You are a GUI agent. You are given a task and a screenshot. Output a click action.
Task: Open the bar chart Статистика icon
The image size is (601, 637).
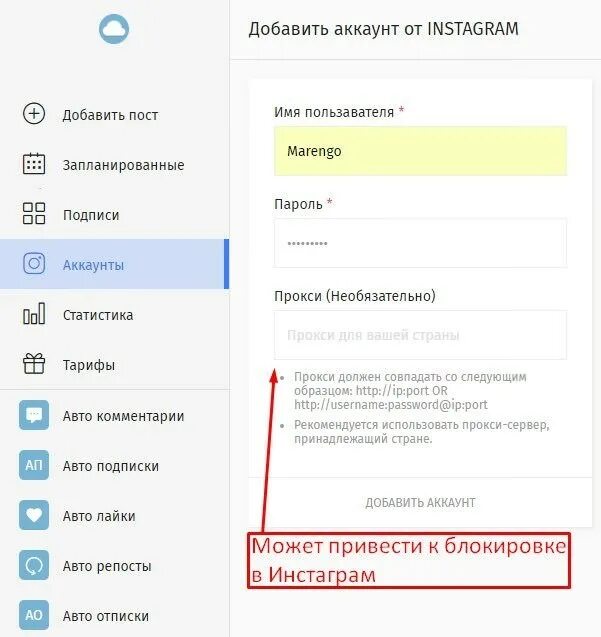(34, 313)
